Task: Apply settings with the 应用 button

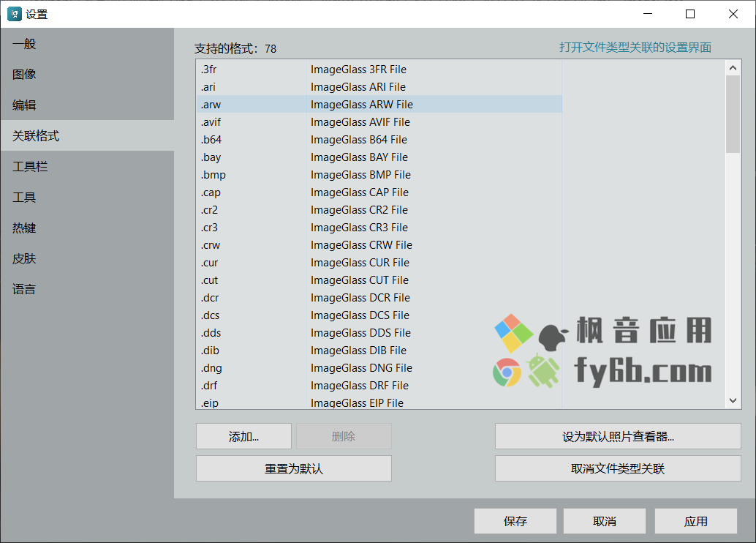Action: point(696,521)
